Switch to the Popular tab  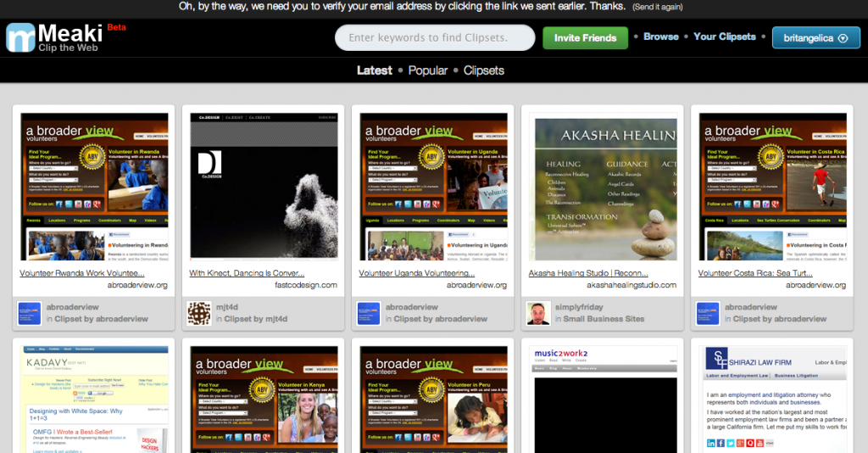(428, 70)
